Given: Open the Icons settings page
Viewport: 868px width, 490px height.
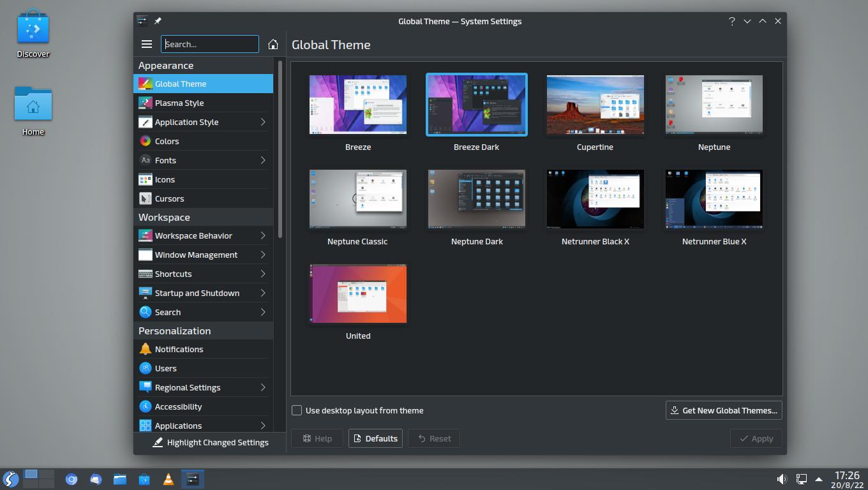Looking at the screenshot, I should point(203,179).
